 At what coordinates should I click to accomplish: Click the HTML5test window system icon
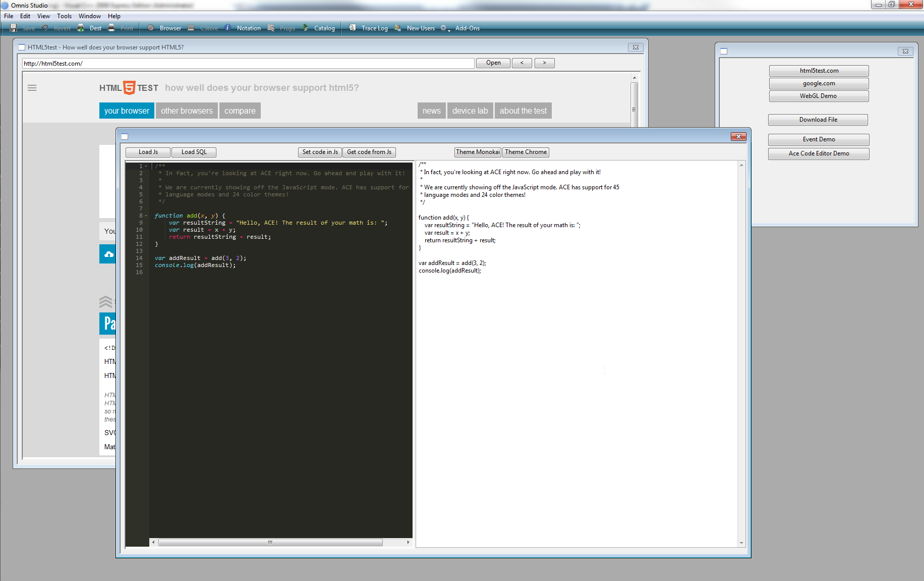pyautogui.click(x=22, y=47)
